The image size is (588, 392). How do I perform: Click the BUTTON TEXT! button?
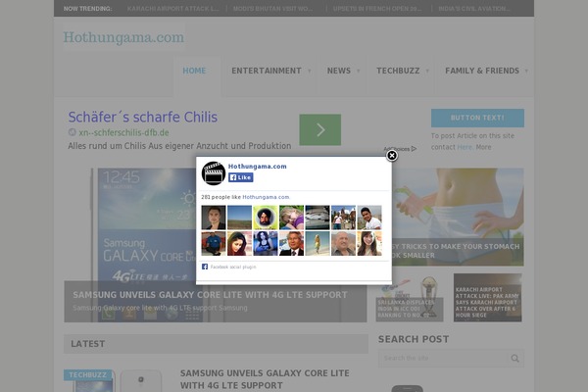pos(477,118)
